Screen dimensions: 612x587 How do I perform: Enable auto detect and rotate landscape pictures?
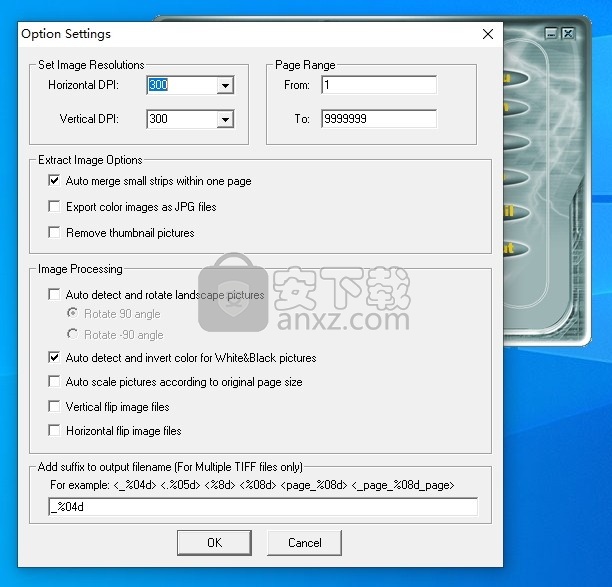click(54, 295)
